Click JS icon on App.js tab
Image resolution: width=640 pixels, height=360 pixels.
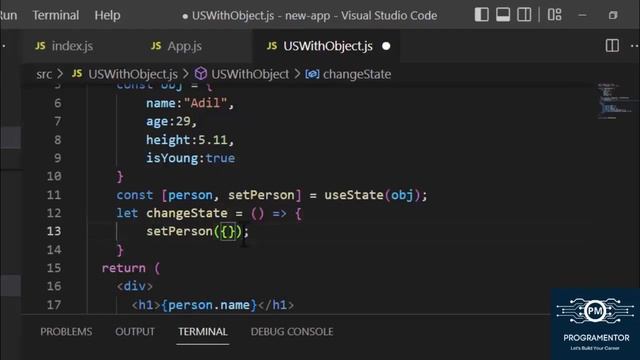(x=156, y=46)
